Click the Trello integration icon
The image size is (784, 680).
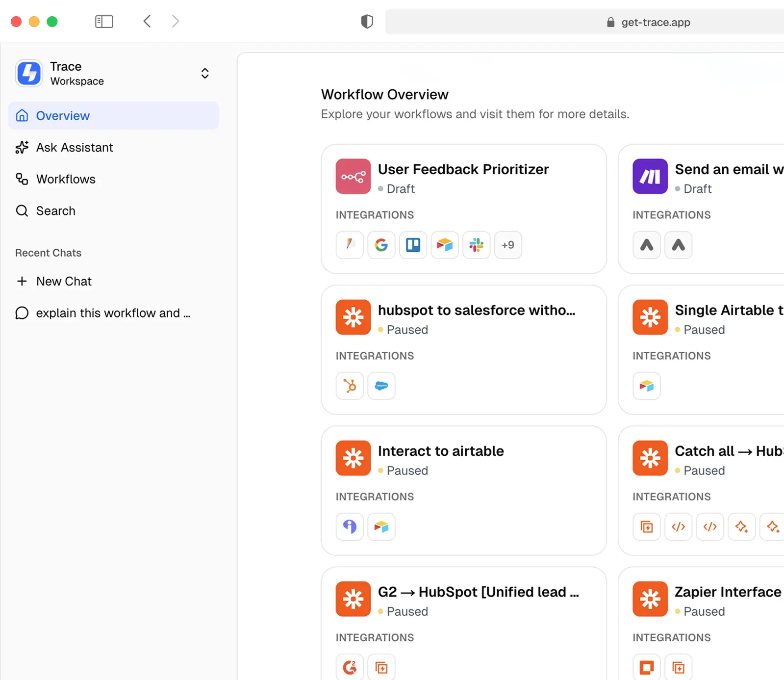click(x=413, y=245)
